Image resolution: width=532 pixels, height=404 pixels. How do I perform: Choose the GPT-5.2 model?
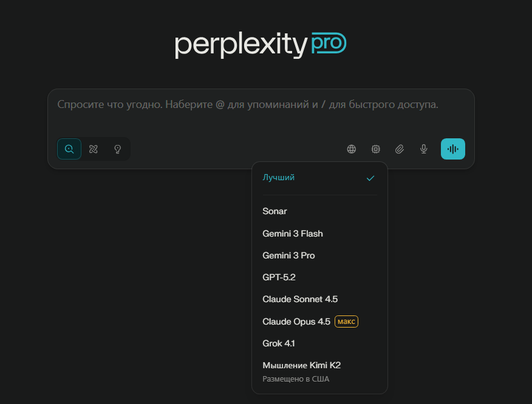click(279, 277)
